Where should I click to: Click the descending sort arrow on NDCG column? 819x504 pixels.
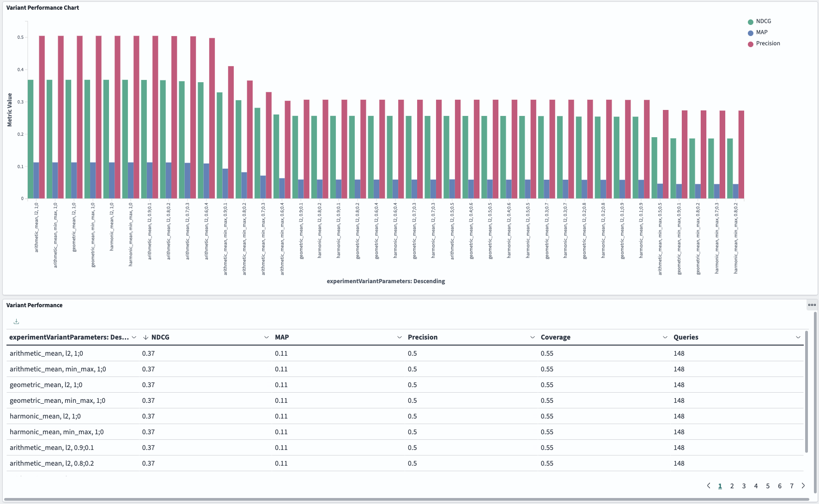click(146, 337)
